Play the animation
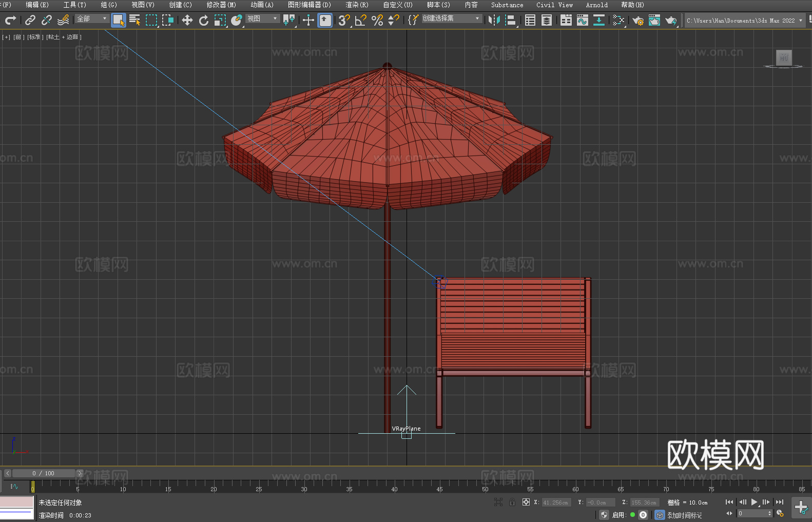Screen dimensions: 812x522 tap(755, 502)
